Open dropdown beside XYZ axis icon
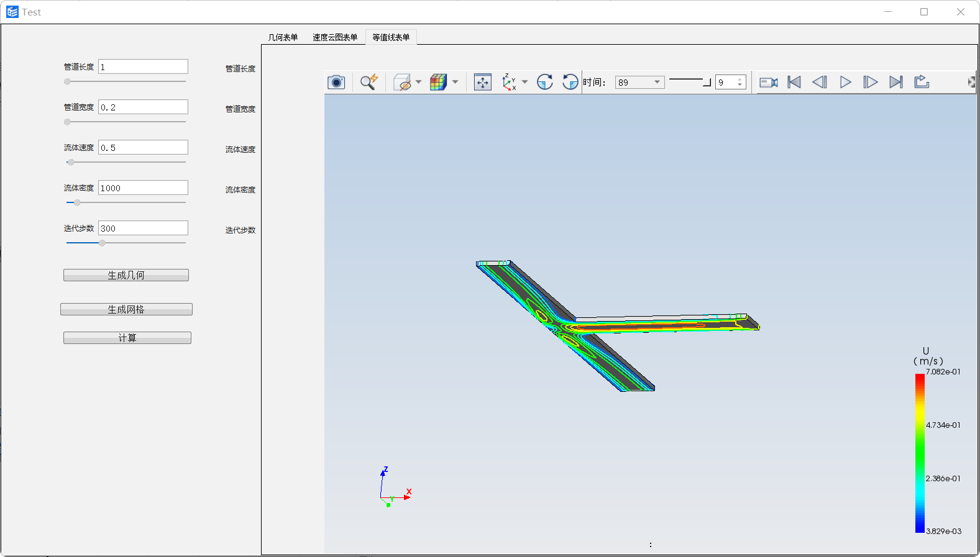Viewport: 980px width, 557px height. pyautogui.click(x=524, y=82)
